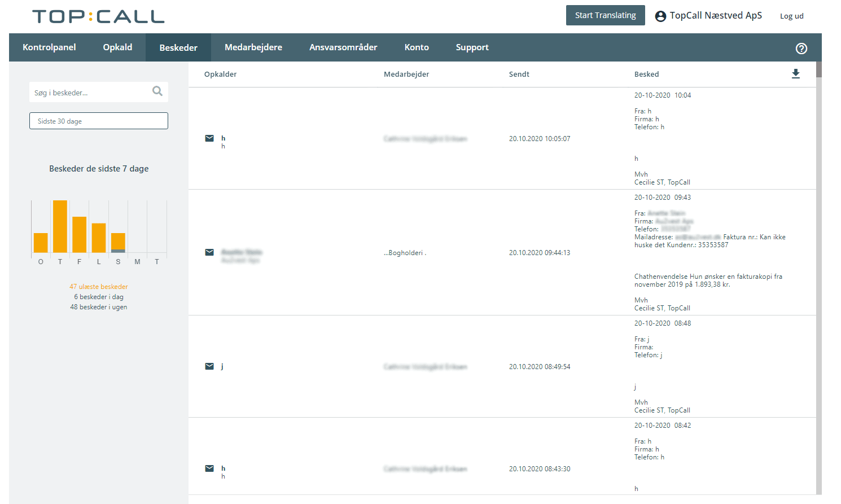Click the Saturday (L) chart bar
Viewport: 841px width, 504px height.
click(x=99, y=238)
